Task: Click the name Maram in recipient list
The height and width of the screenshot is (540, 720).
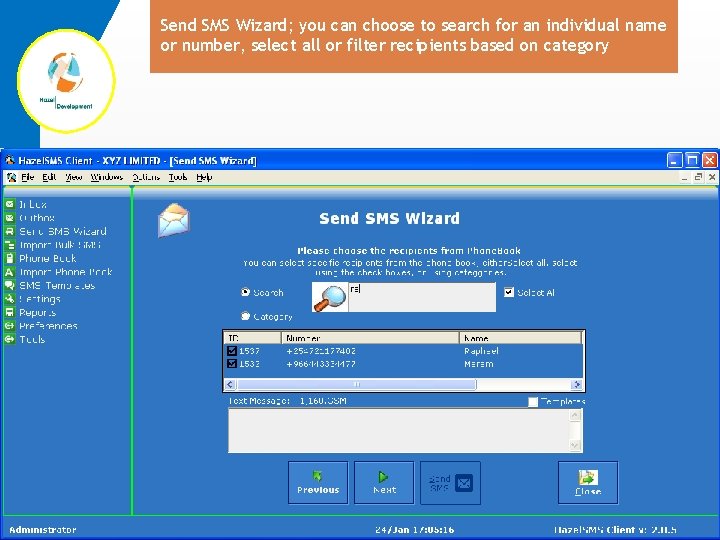Action: coord(478,364)
